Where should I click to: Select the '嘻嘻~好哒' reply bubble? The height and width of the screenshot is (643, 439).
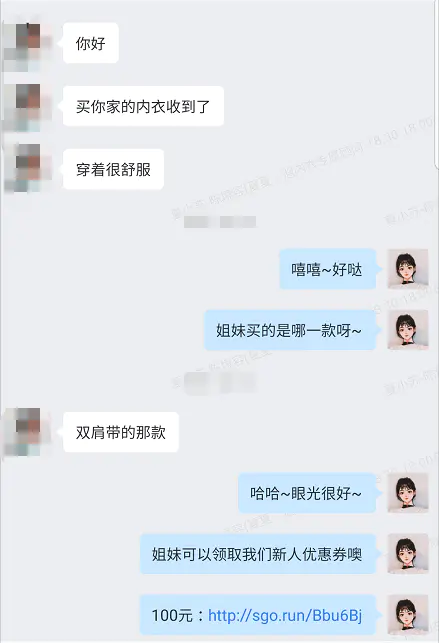pyautogui.click(x=328, y=269)
